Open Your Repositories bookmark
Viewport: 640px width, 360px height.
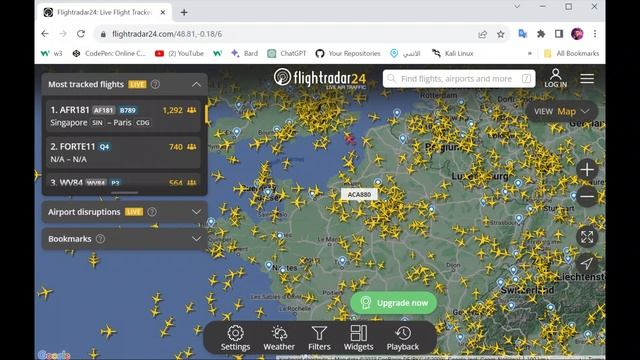[x=348, y=53]
